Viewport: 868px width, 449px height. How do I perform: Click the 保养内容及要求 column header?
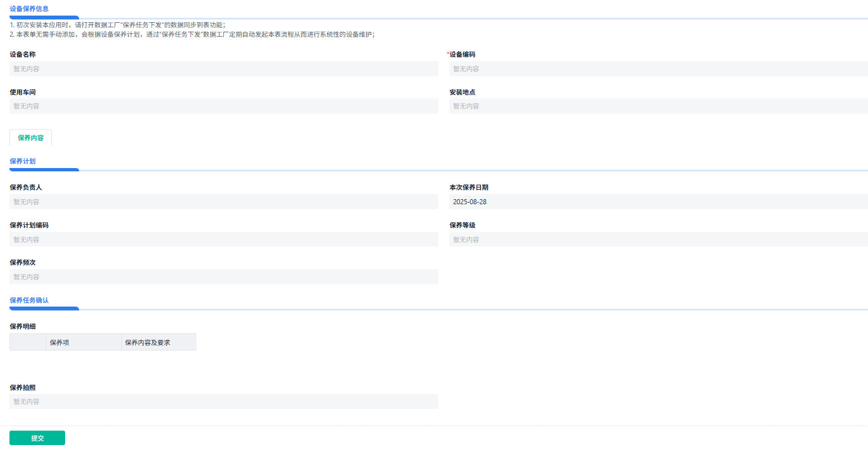[159, 342]
